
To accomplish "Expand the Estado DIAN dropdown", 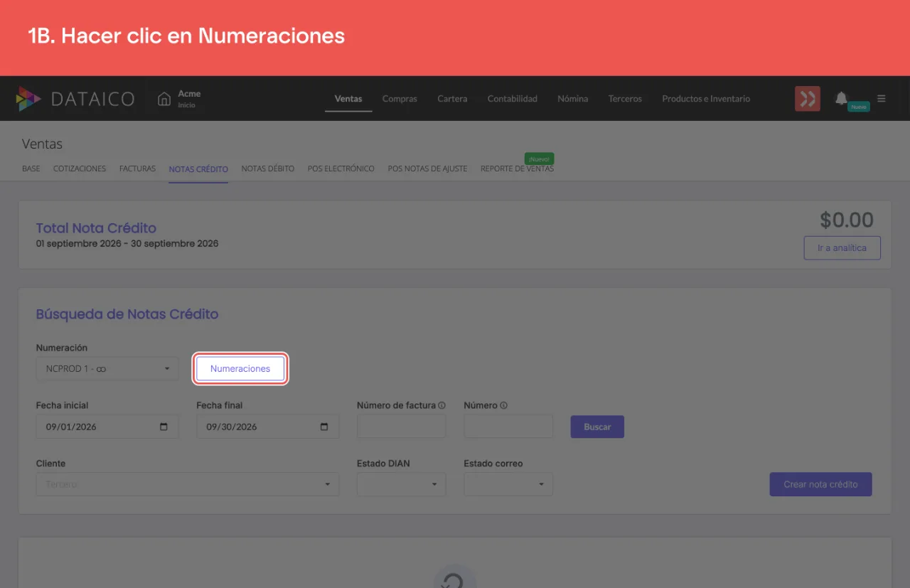I will [401, 484].
